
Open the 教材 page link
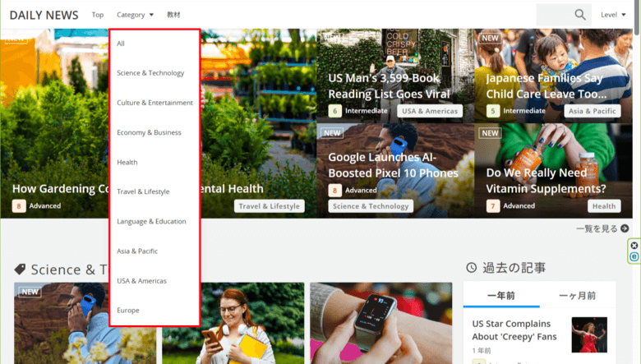173,15
